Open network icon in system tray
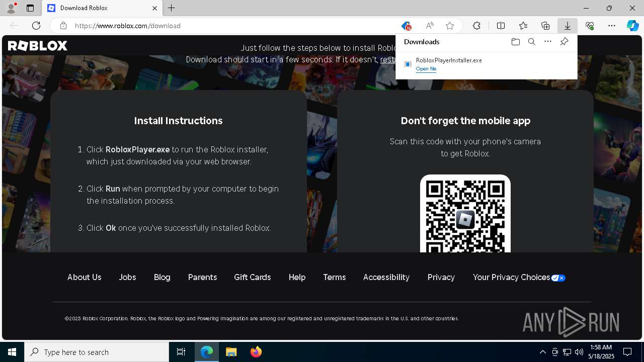The image size is (644, 362). pos(567,352)
